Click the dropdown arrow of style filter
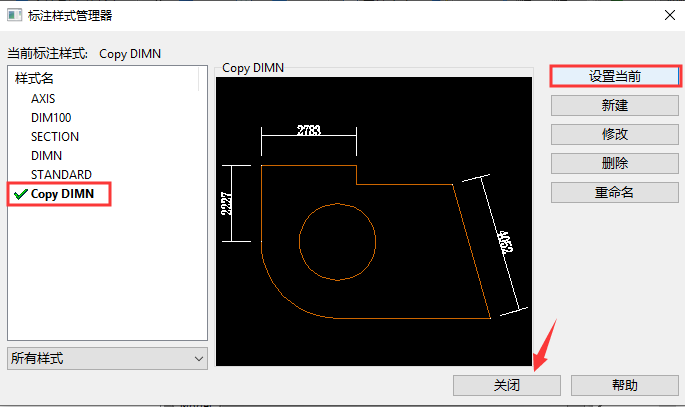 (x=199, y=359)
